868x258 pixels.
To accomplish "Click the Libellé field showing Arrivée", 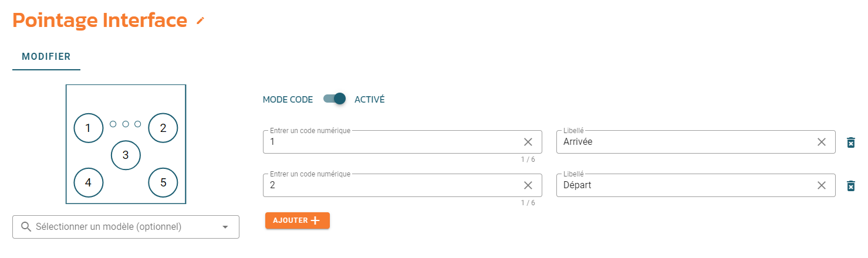I will pos(695,142).
